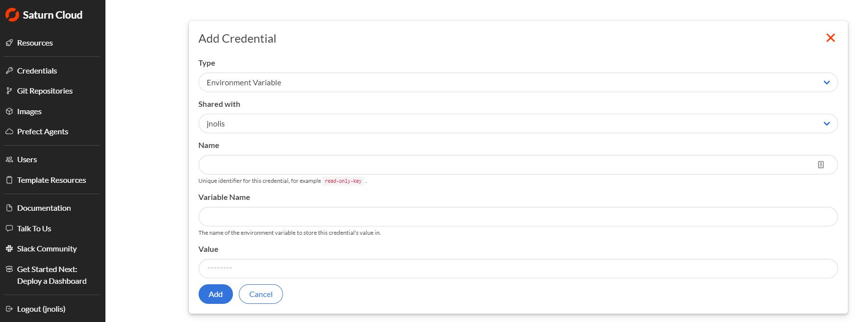Image resolution: width=868 pixels, height=322 pixels.
Task: Open the Type dropdown
Action: tap(517, 82)
